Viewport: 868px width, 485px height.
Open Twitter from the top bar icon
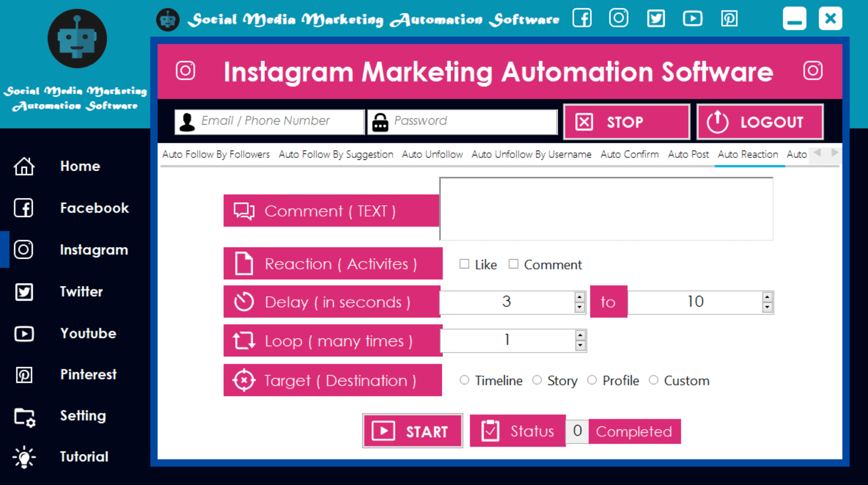click(x=656, y=19)
